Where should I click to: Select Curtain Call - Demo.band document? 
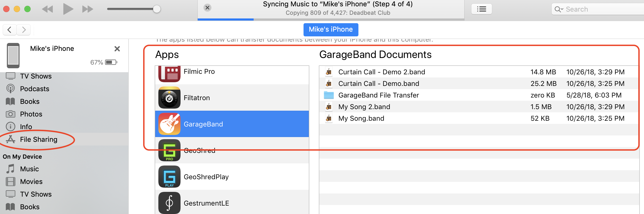tap(479, 83)
